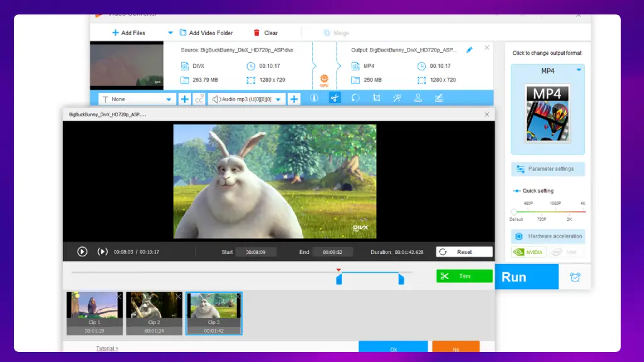Select the Rotate tool
Image resolution: width=644 pixels, height=362 pixels.
355,97
